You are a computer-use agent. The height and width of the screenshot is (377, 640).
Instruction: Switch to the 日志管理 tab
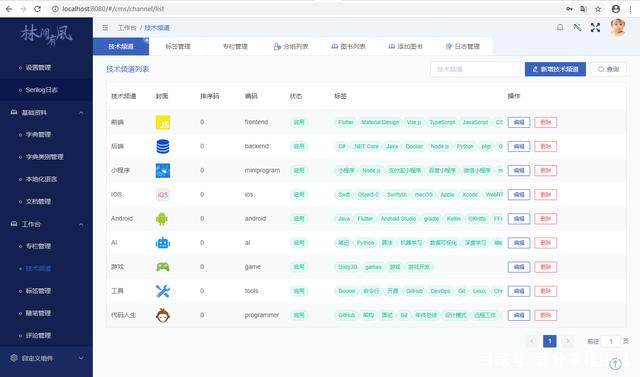[463, 47]
